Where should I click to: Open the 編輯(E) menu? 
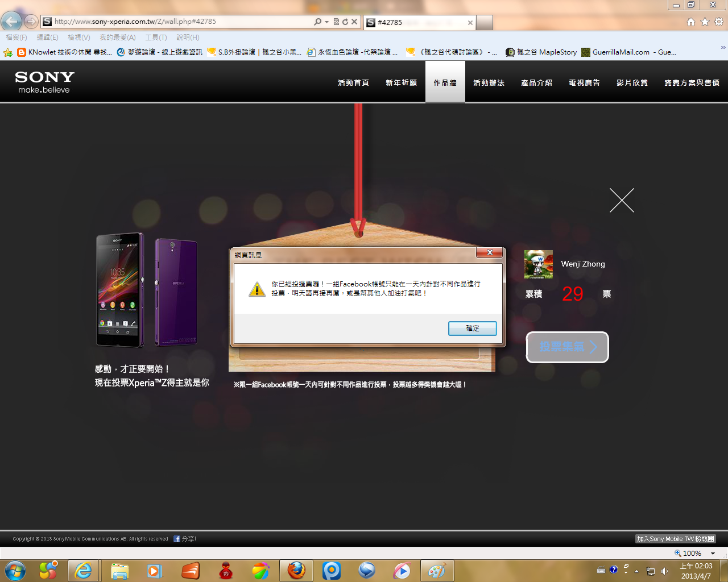47,37
